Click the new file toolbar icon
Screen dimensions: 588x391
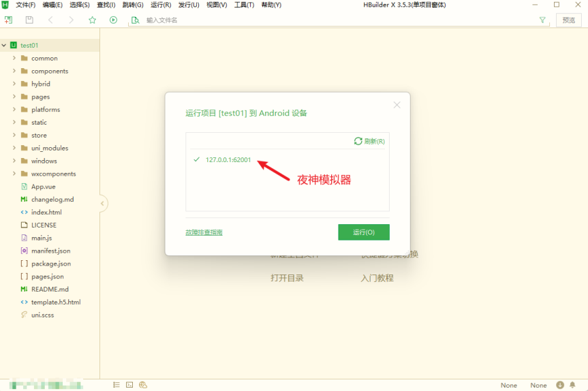[x=8, y=20]
